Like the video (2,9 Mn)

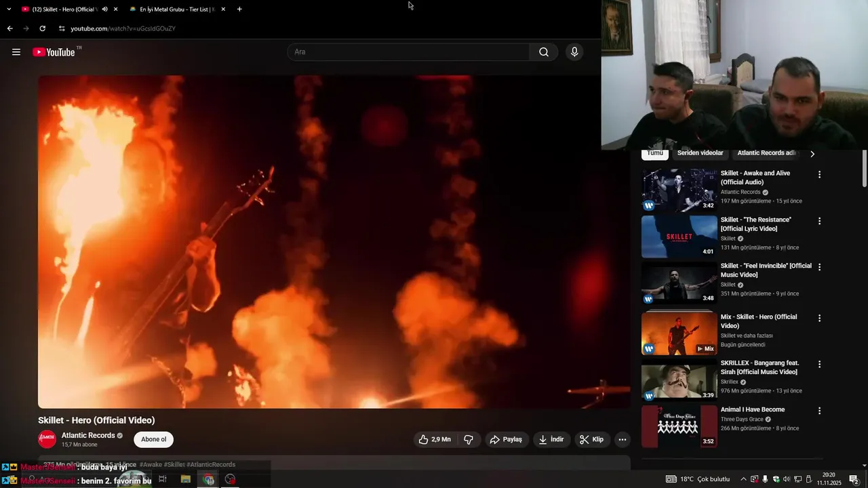pyautogui.click(x=435, y=439)
